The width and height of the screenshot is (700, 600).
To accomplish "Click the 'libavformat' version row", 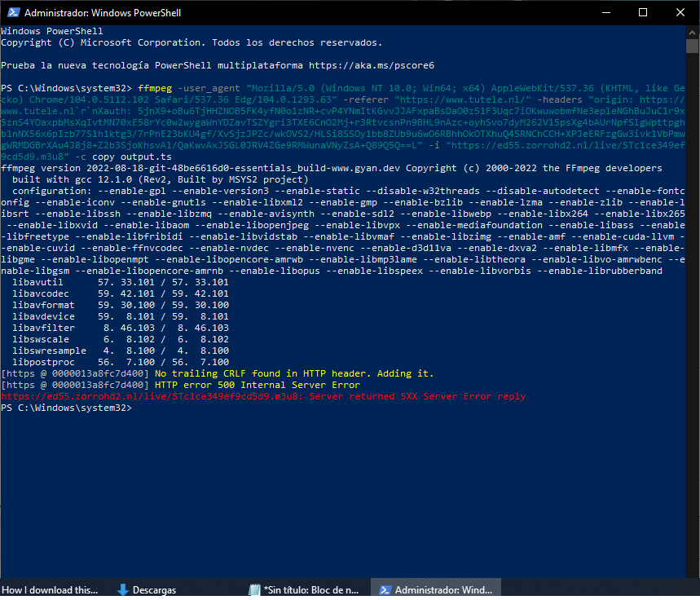I will coord(120,305).
